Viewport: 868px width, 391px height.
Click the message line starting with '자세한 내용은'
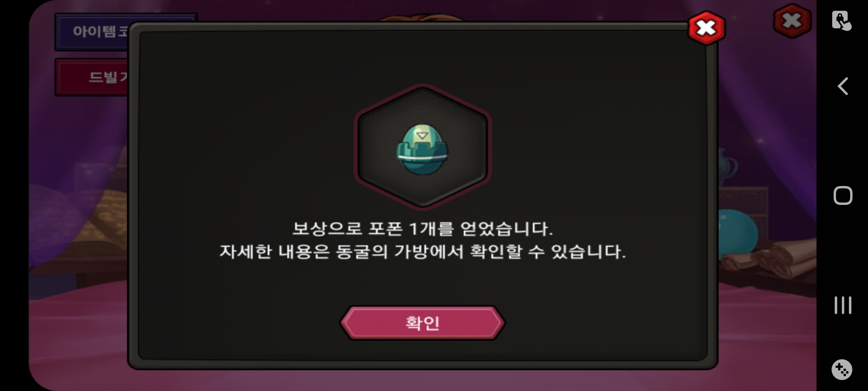pos(422,252)
